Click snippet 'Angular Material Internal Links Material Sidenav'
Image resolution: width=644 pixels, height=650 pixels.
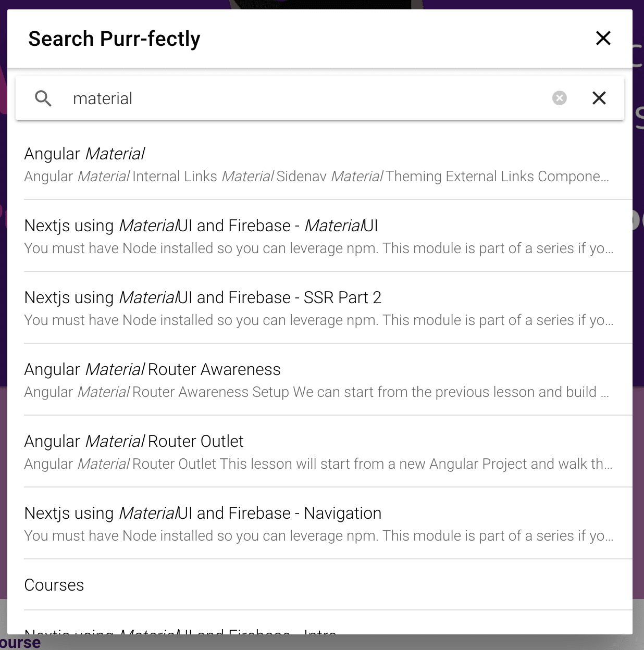click(x=316, y=177)
